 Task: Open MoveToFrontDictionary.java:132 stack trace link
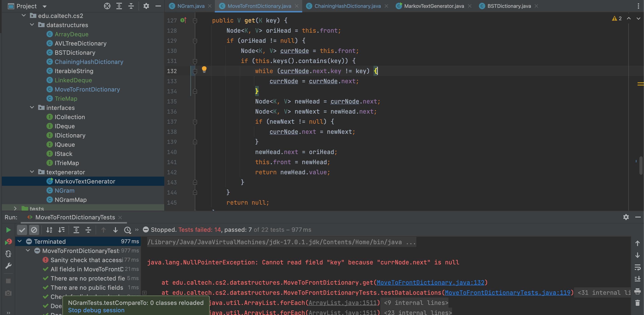430,283
